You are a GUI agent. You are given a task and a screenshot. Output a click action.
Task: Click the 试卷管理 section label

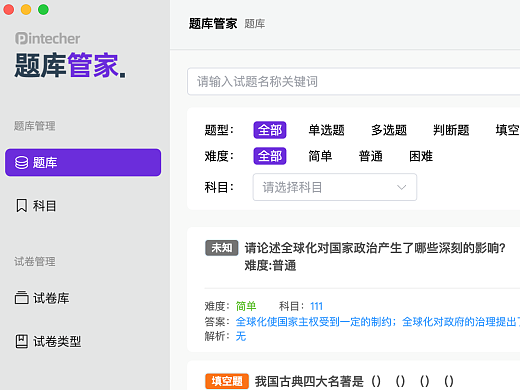[35, 261]
